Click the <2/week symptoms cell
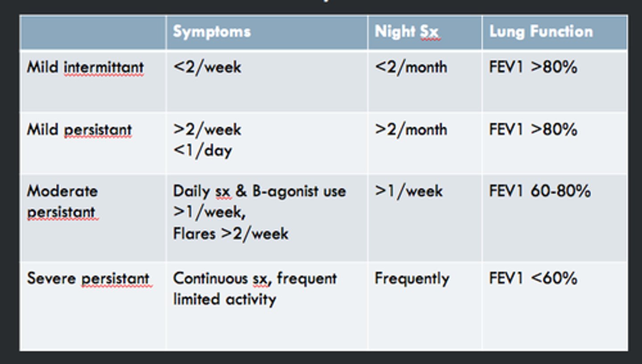 pyautogui.click(x=207, y=67)
